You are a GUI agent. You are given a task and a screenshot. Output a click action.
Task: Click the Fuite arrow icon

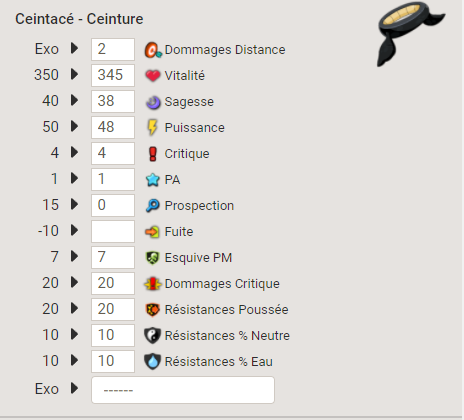(x=153, y=232)
